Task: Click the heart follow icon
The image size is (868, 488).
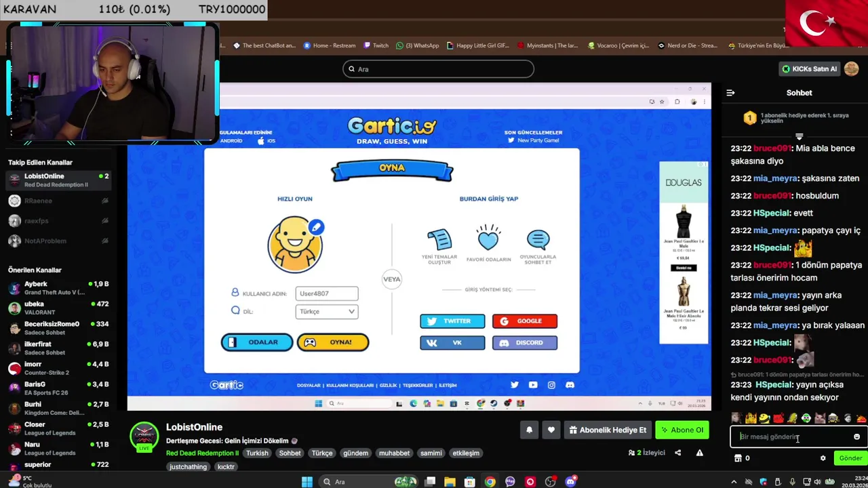Action: [551, 430]
